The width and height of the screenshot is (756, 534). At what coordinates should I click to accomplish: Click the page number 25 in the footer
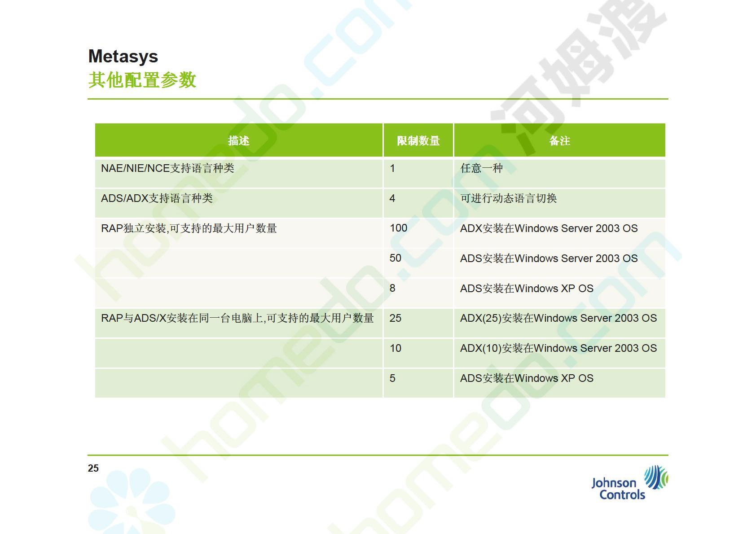[x=93, y=468]
